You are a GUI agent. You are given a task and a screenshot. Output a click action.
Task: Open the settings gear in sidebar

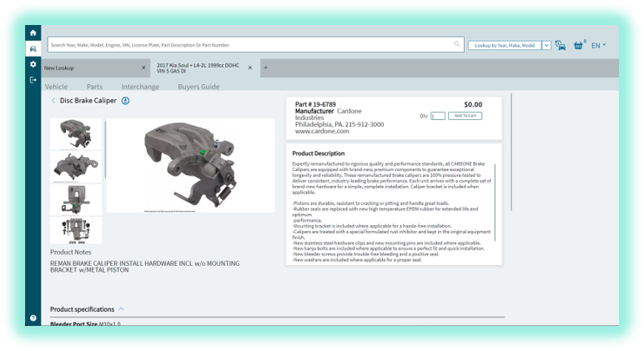(x=33, y=64)
